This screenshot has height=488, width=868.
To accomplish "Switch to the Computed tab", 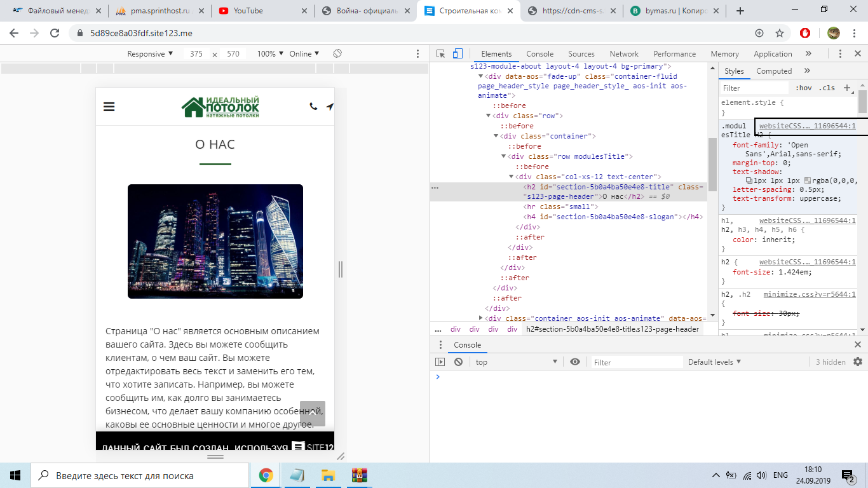I will [x=774, y=71].
